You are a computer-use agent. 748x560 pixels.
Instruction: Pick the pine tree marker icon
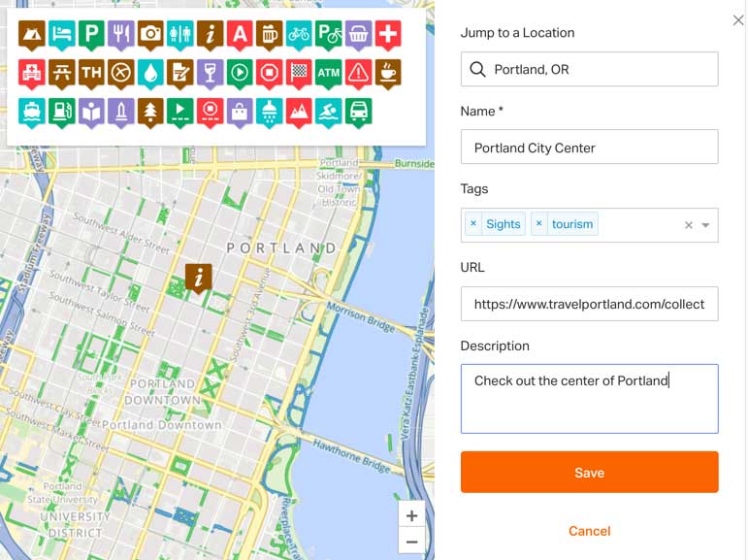150,113
